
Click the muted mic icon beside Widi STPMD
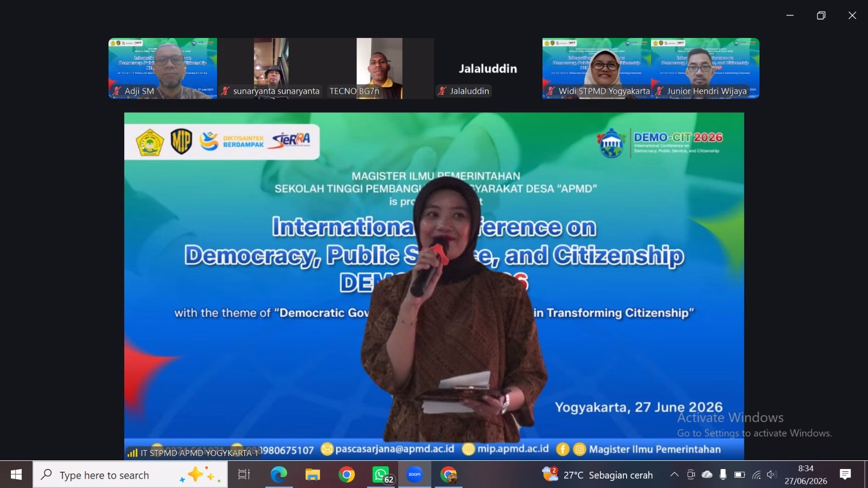tap(551, 91)
